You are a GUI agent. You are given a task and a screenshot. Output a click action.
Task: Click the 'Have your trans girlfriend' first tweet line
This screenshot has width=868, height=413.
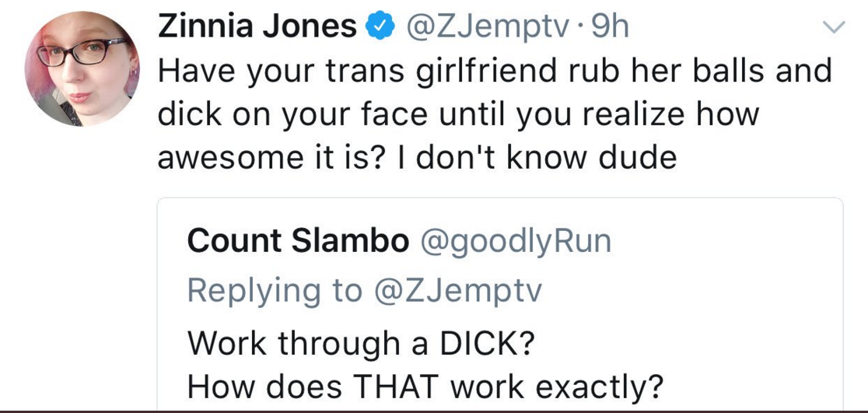(495, 72)
